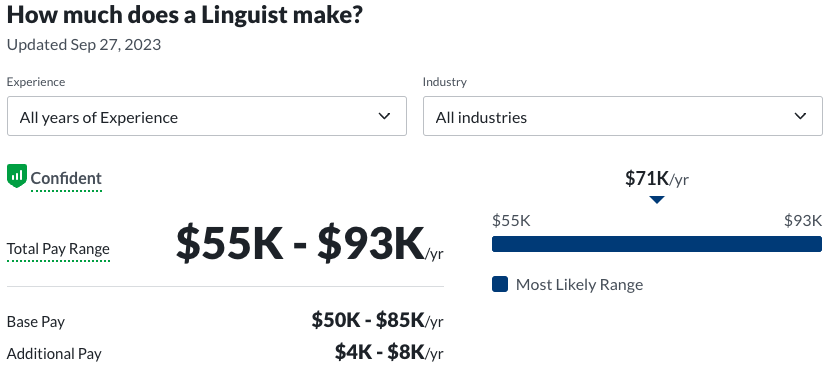
Task: Click the $93K label above the bar
Action: point(803,221)
